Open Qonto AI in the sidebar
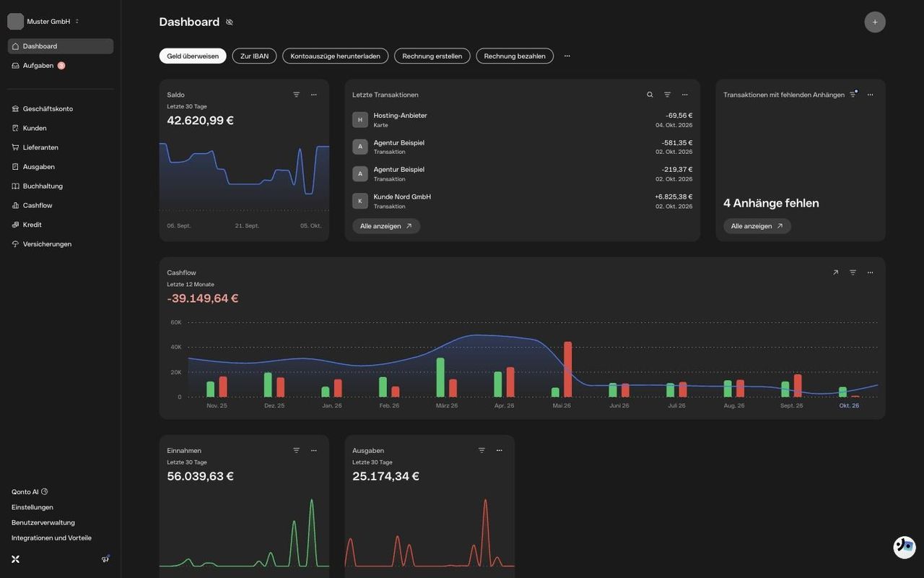This screenshot has height=578, width=924. click(x=30, y=492)
